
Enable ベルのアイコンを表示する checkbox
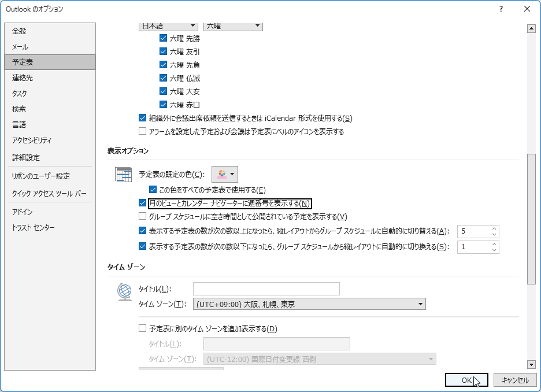(x=143, y=131)
